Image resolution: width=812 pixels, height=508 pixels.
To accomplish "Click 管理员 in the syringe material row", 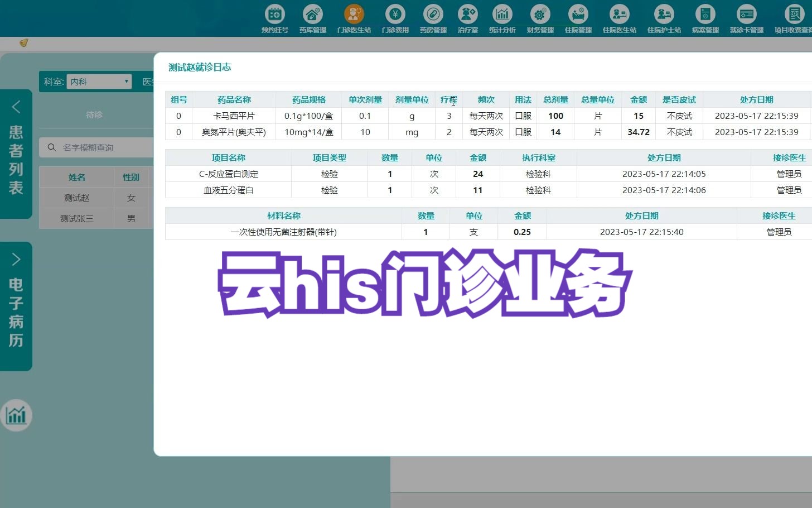I will click(x=779, y=232).
